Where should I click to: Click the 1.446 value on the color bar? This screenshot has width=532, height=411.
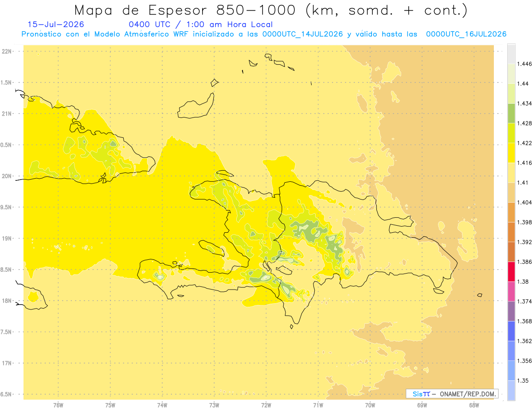524,64
